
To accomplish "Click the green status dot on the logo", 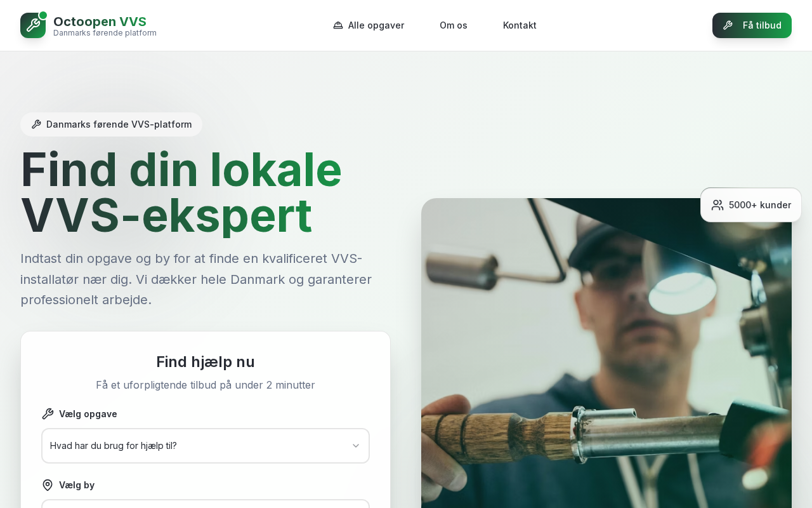I will click(x=43, y=15).
